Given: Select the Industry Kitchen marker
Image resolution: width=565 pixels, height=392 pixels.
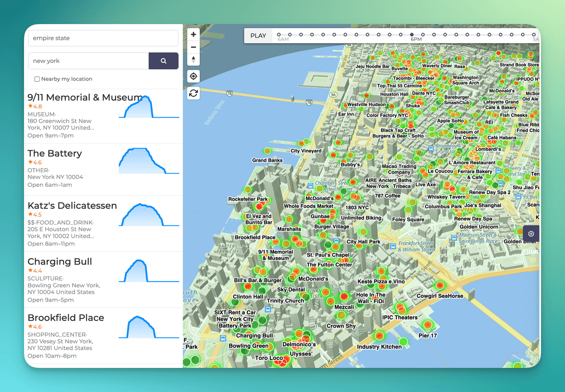Looking at the screenshot, I should tap(379, 336).
